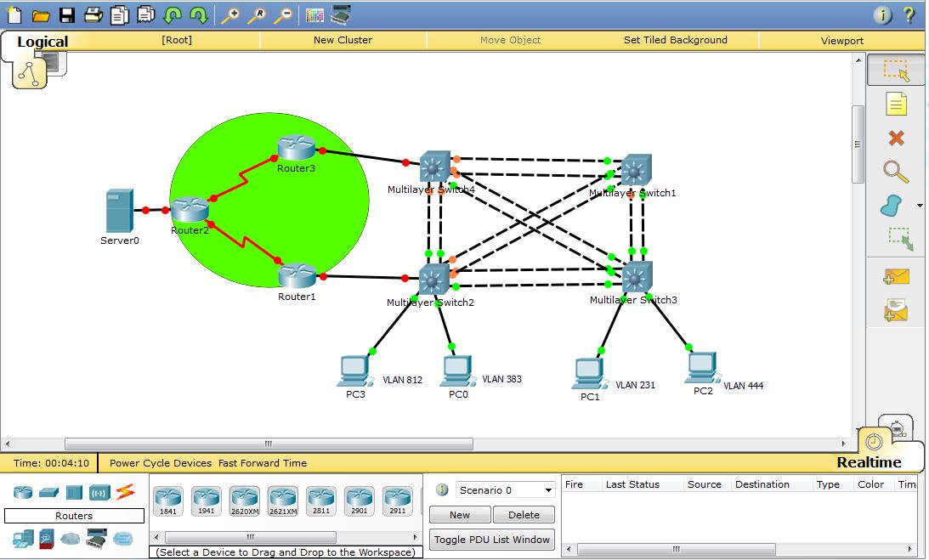Click the Zoom In magnifier icon
This screenshot has height=560, width=929.
tap(229, 15)
